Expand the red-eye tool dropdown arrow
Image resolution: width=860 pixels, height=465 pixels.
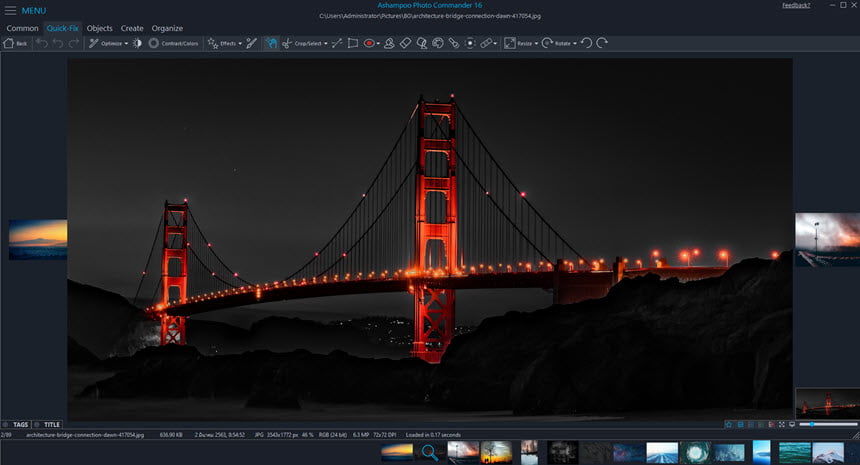click(378, 43)
